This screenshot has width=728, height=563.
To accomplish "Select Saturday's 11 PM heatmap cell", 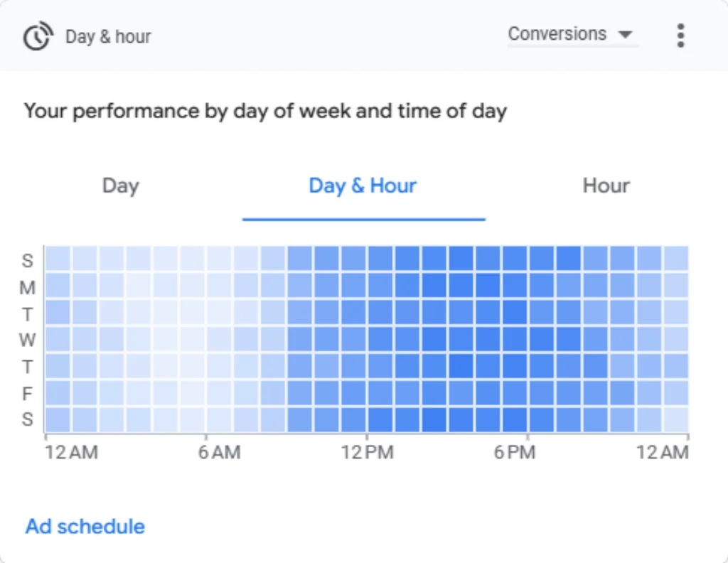I will 676,419.
